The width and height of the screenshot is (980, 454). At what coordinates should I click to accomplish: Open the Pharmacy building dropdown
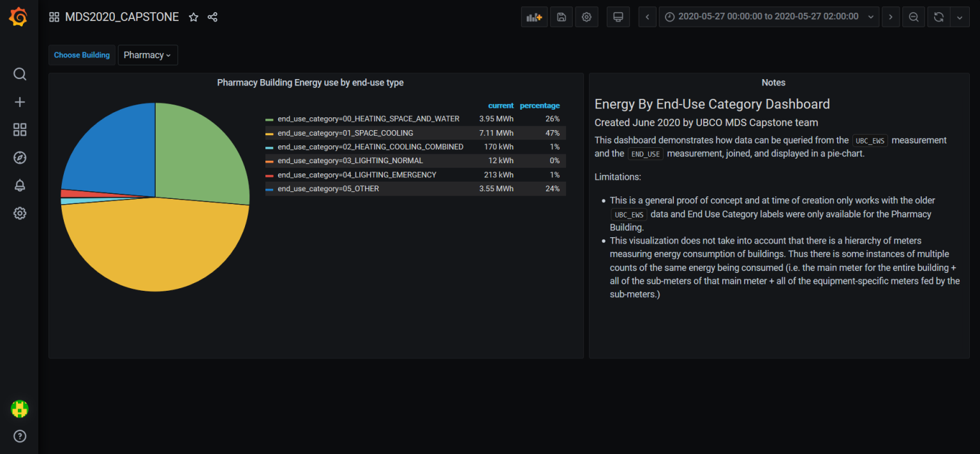pyautogui.click(x=147, y=55)
